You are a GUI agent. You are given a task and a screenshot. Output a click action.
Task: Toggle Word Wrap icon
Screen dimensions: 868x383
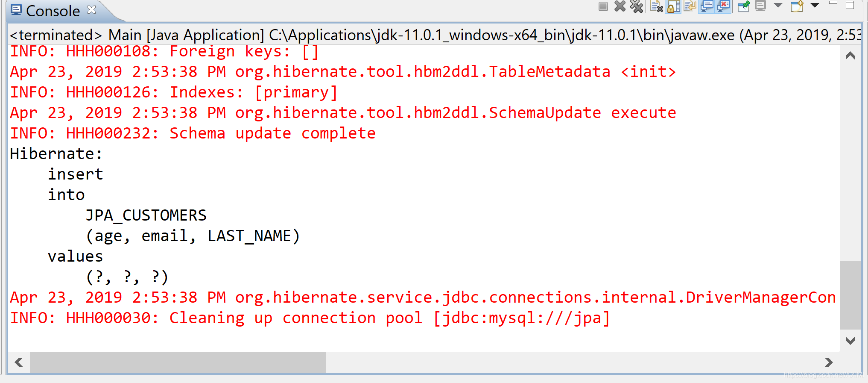(690, 6)
